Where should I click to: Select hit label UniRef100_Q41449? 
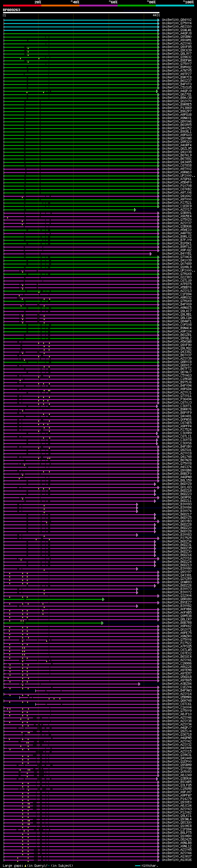tap(177, 758)
